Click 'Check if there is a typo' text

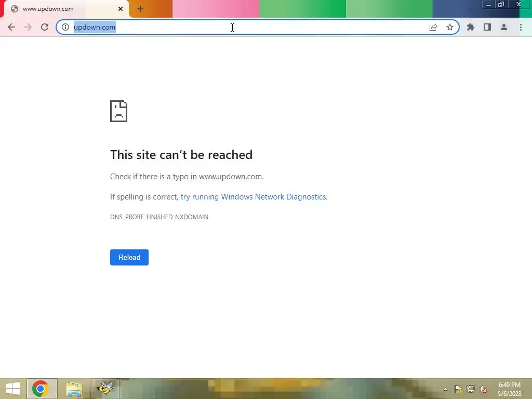click(187, 177)
